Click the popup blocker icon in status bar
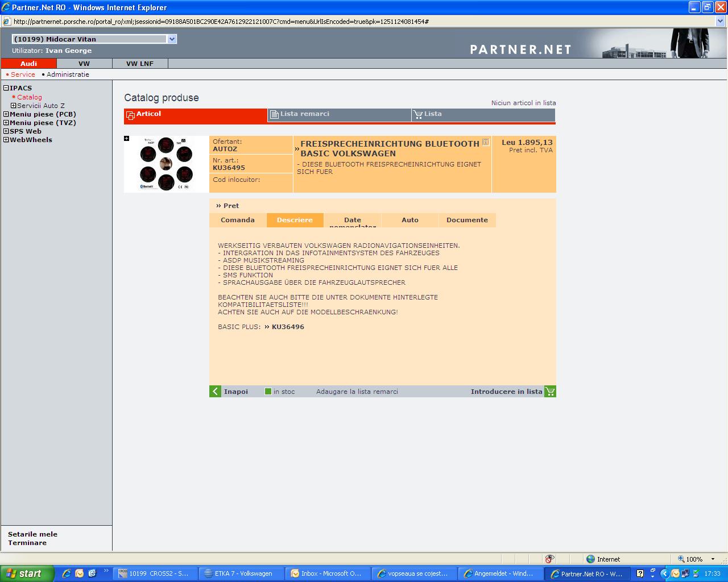The image size is (728, 582). pos(549,559)
